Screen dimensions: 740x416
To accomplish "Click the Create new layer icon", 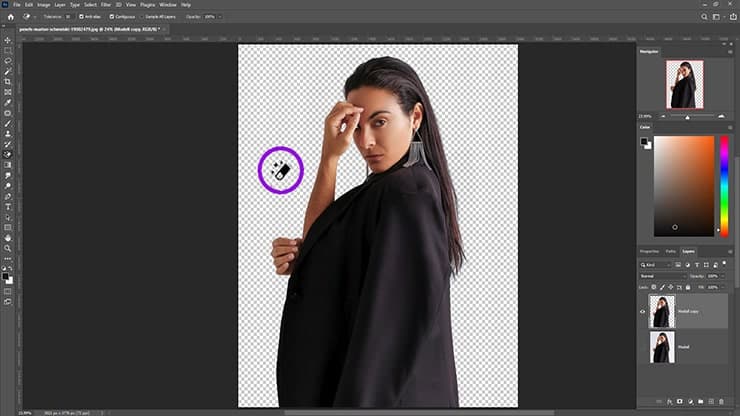I will point(711,402).
